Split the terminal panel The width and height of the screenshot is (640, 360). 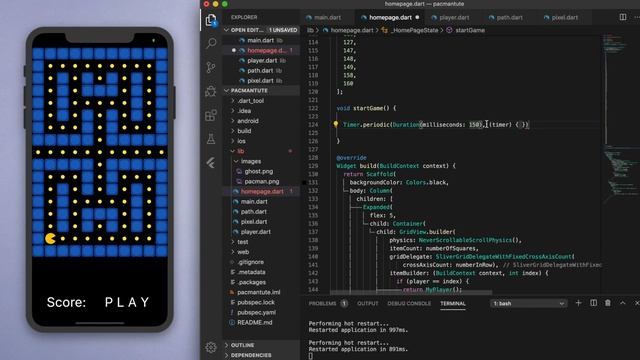[x=593, y=303]
